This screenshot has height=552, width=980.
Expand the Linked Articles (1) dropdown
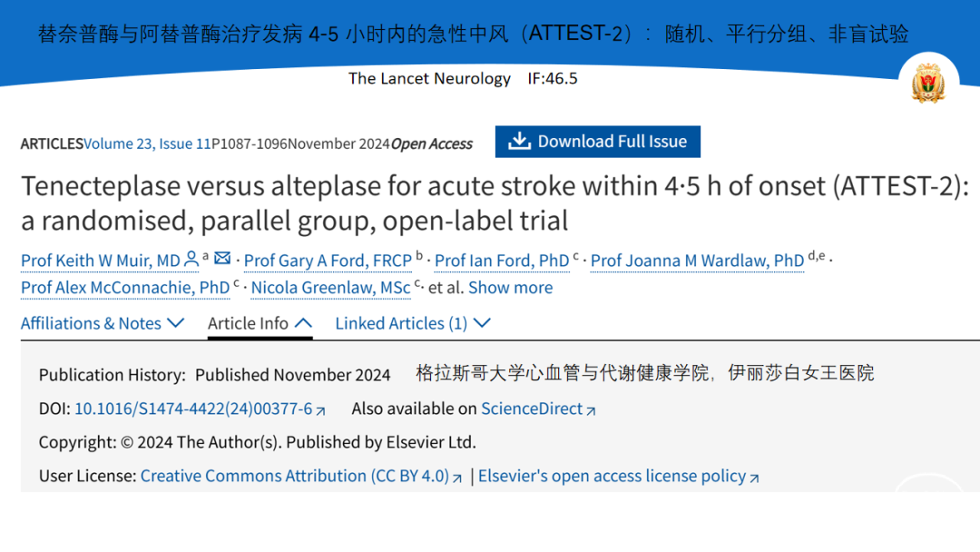(413, 323)
